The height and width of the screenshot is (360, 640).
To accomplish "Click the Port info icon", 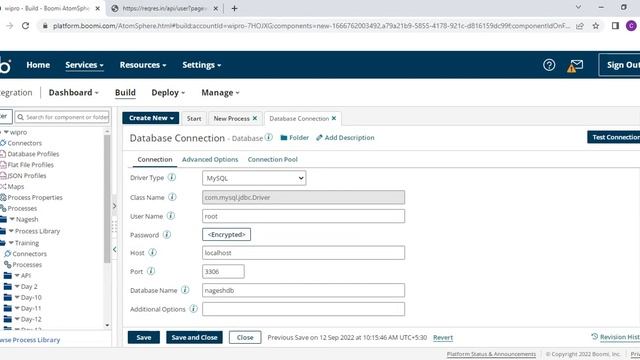I will point(151,271).
